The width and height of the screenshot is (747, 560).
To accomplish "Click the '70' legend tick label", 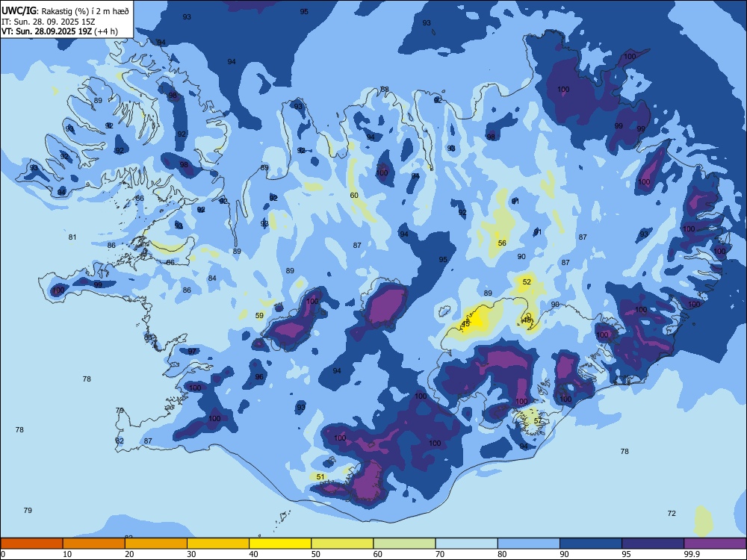I will (x=440, y=554).
